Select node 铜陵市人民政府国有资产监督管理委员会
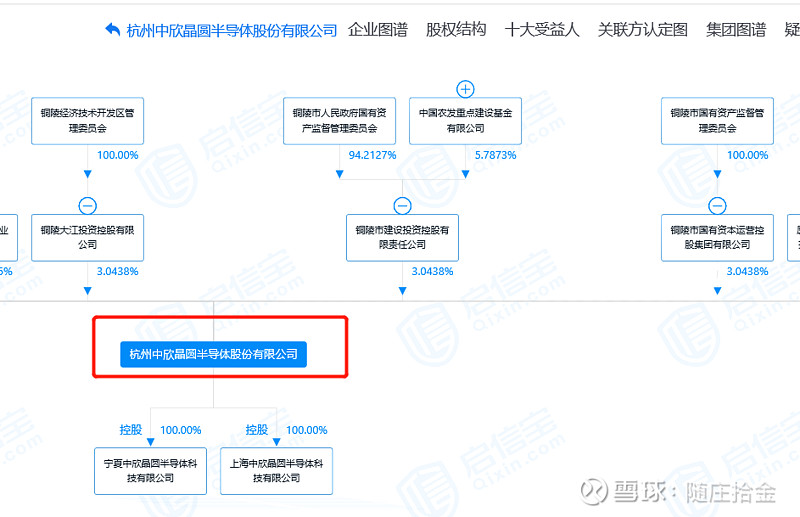This screenshot has height=517, width=800. (339, 121)
